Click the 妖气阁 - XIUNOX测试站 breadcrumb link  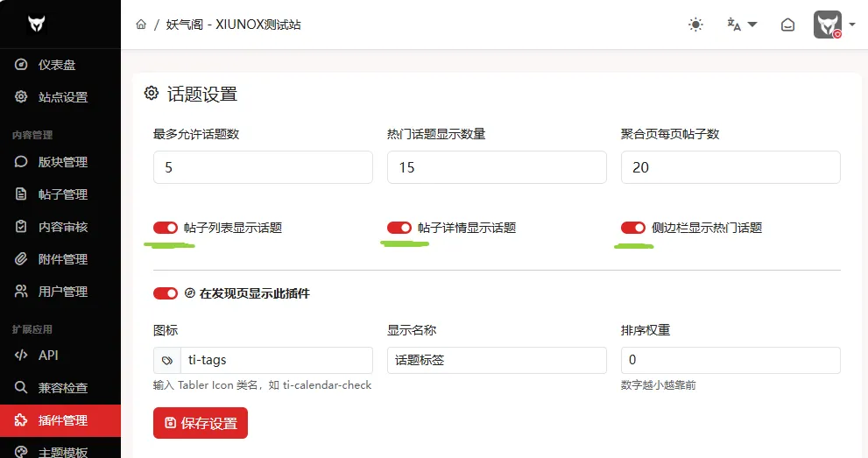click(x=233, y=25)
